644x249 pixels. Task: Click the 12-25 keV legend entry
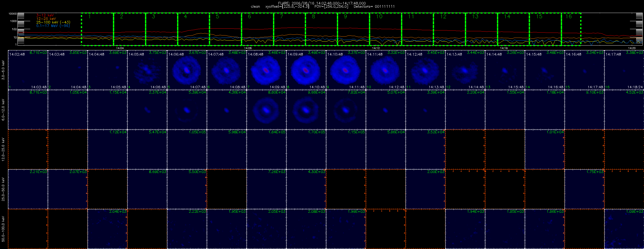coord(46,19)
